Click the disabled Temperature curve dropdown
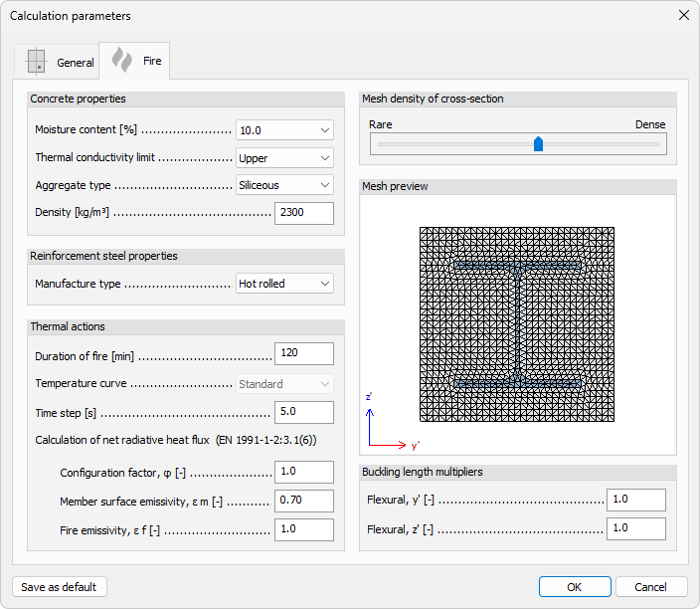This screenshot has height=609, width=700. (284, 384)
